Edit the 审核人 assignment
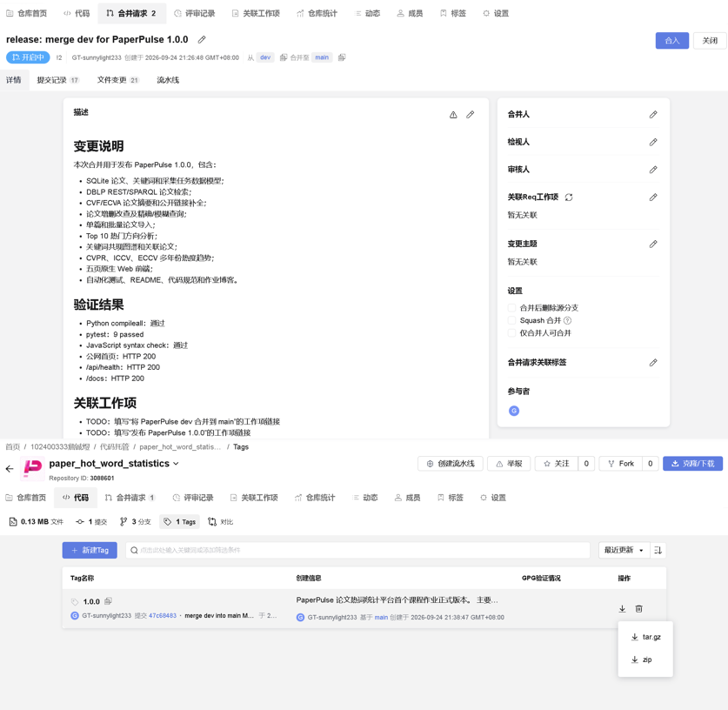This screenshot has width=728, height=710. (653, 170)
